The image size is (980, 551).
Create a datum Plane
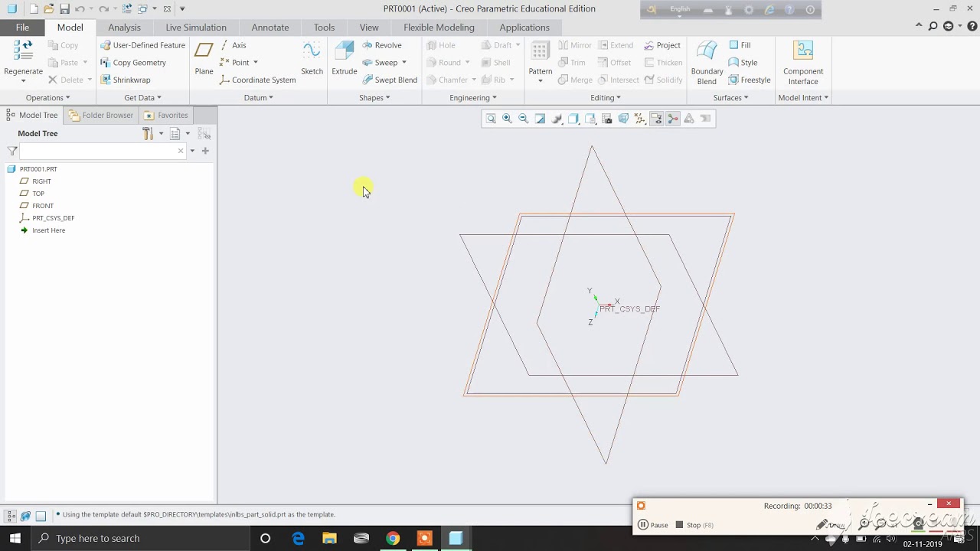pos(204,59)
